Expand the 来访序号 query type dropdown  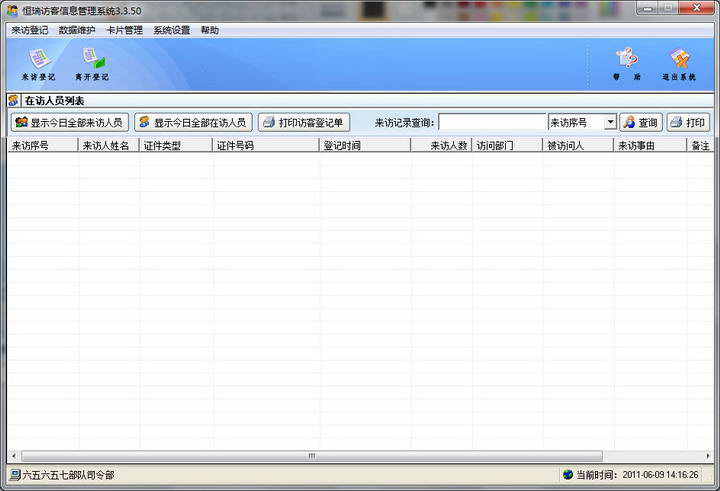pos(610,122)
